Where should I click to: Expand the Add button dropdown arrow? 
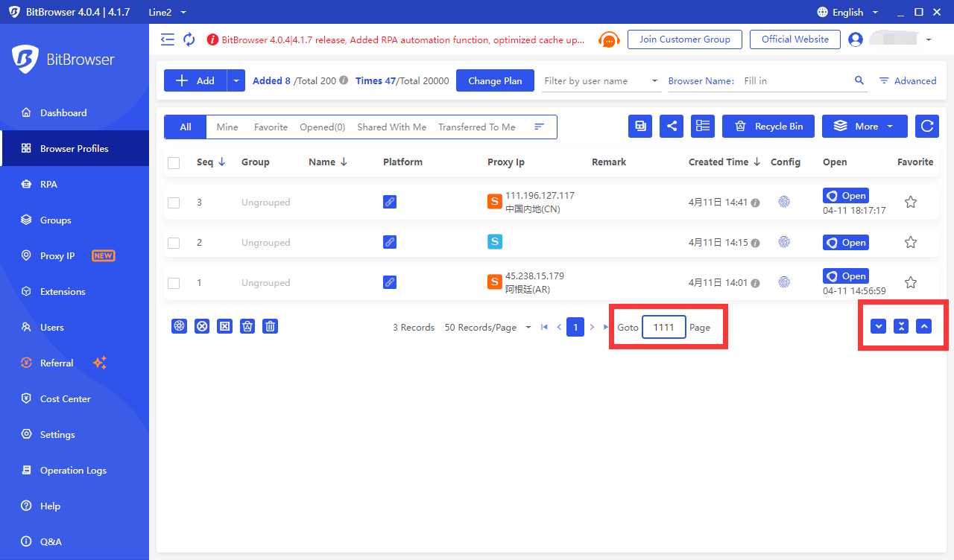[237, 80]
